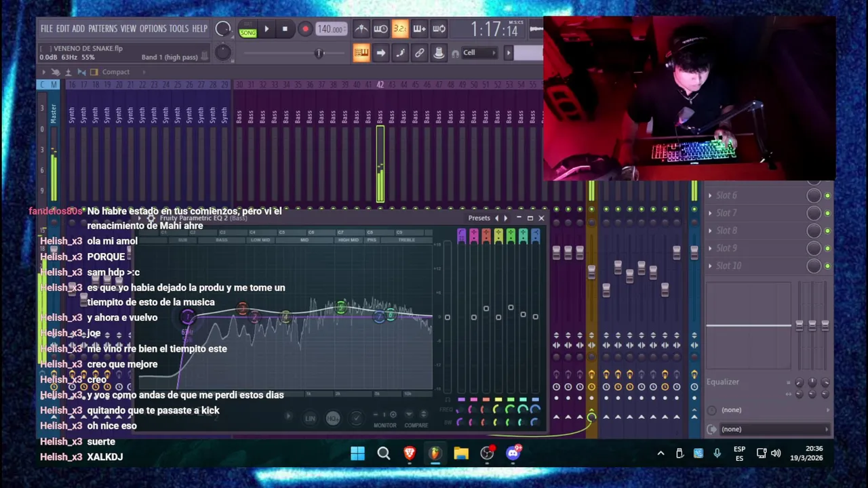Expand Slot 8 effect options
868x488 pixels.
tap(710, 230)
